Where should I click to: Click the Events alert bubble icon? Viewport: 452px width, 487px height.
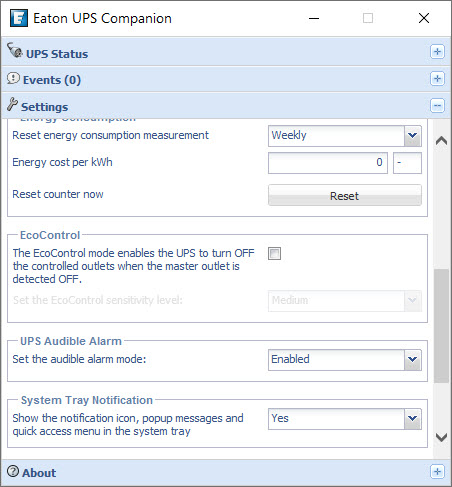click(x=13, y=78)
